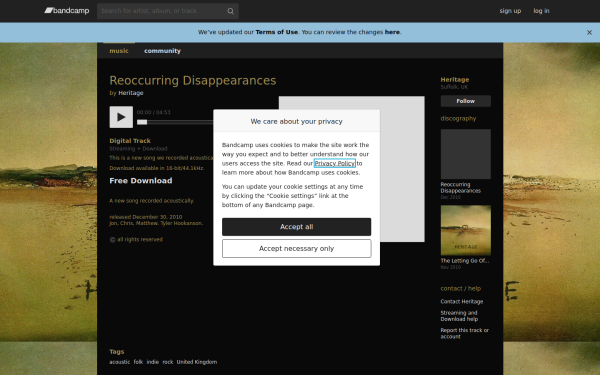Click the large track artwork placeholder
Screen dimensions: 600x375
(402, 169)
